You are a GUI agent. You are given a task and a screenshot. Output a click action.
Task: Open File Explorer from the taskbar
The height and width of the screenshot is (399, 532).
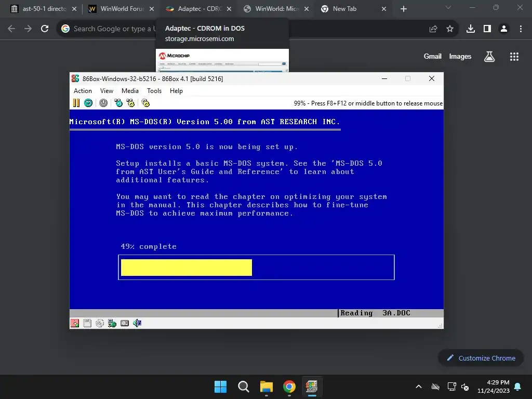click(267, 387)
